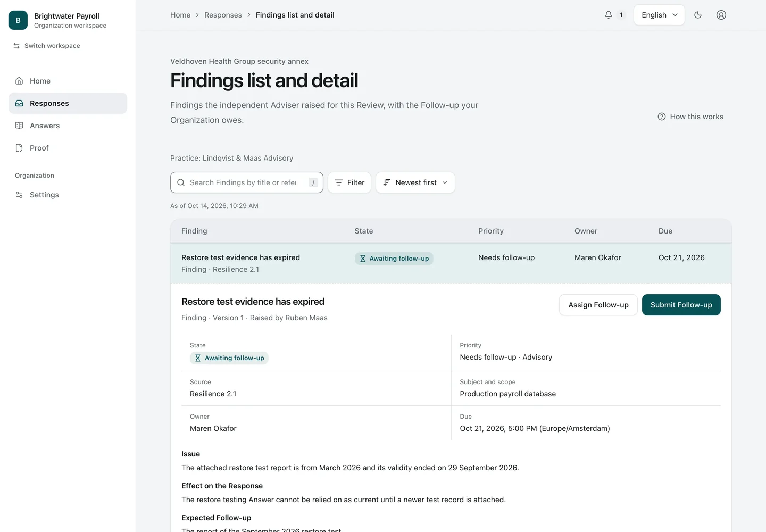The width and height of the screenshot is (766, 532).
Task: Click the Due column header
Action: 665,231
